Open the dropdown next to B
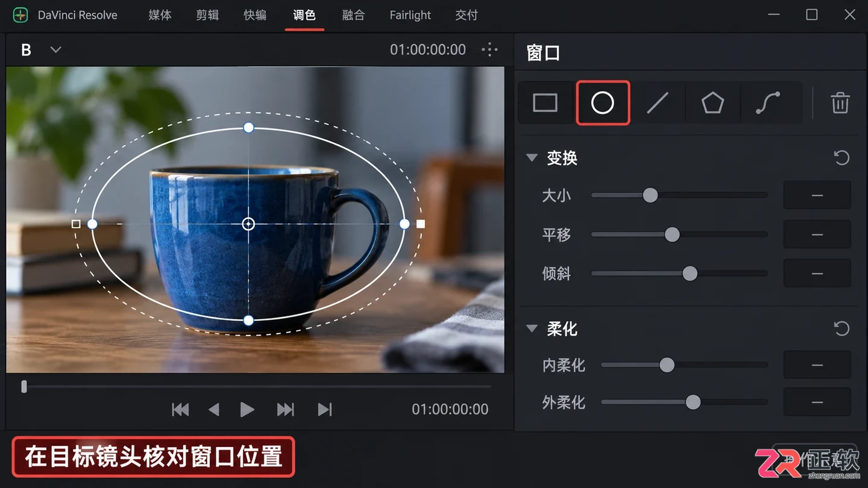Screen dimensions: 868x488 [55, 49]
